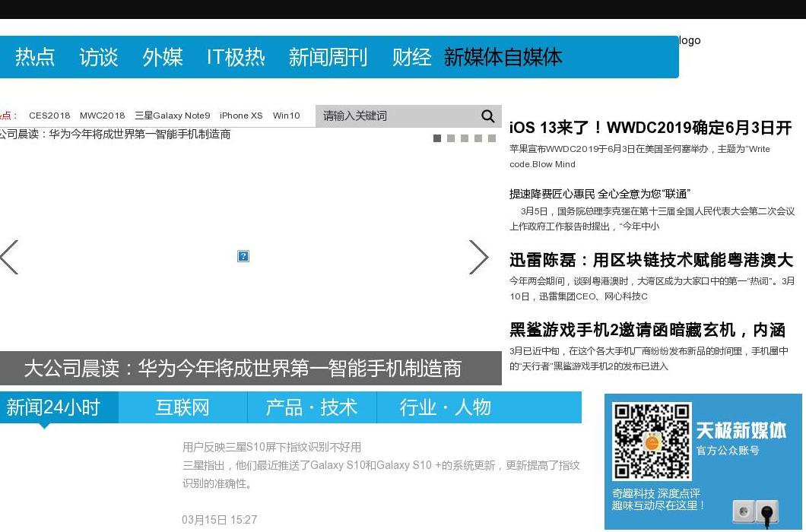Open 提速降费匠心惠民 联通 article
The image size is (806, 532).
(600, 194)
